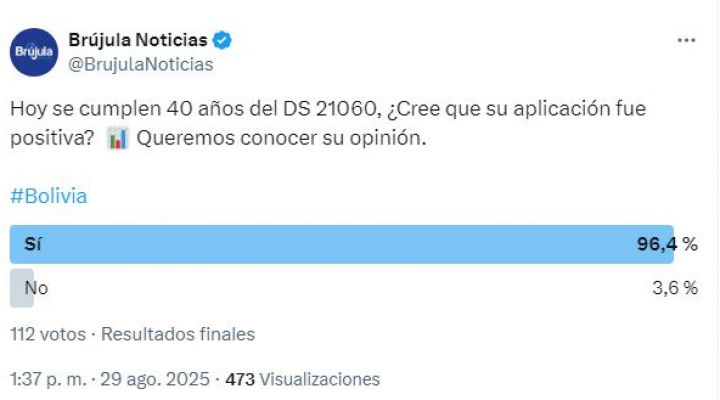This screenshot has width=720, height=400.
Task: Click the 96,4 % result percentage
Action: click(667, 244)
